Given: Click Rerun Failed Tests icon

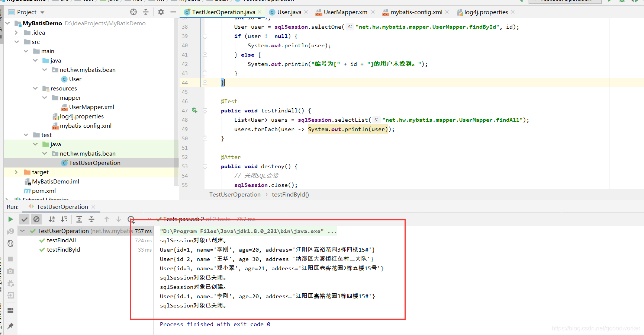Looking at the screenshot, I should 10,231.
